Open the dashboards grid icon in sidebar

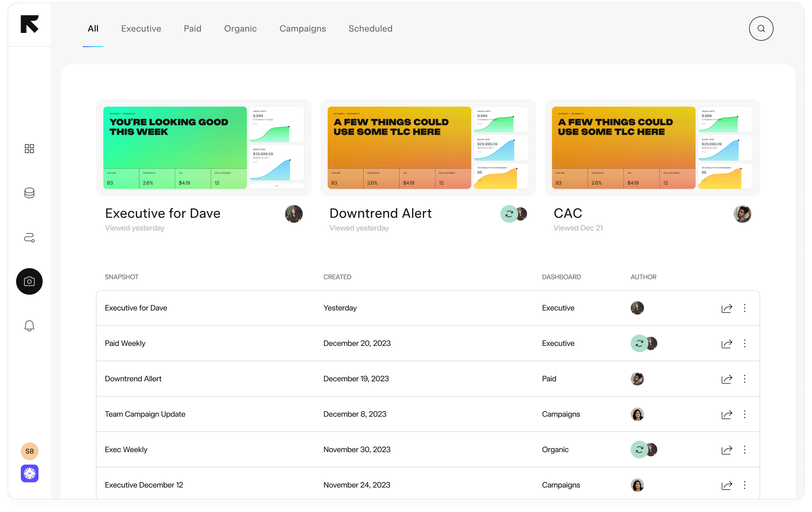pos(29,148)
